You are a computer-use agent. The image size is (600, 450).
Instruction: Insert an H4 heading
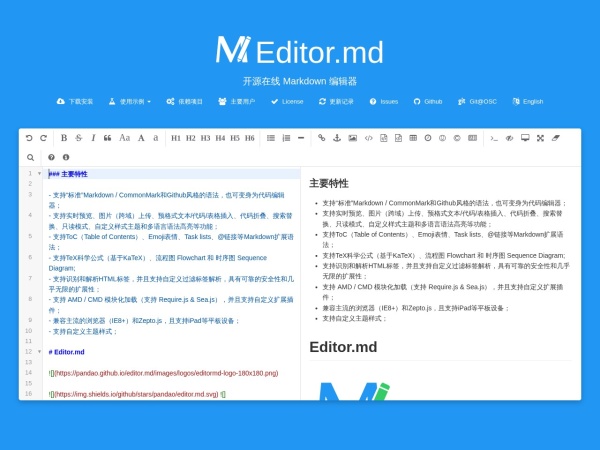coord(220,138)
